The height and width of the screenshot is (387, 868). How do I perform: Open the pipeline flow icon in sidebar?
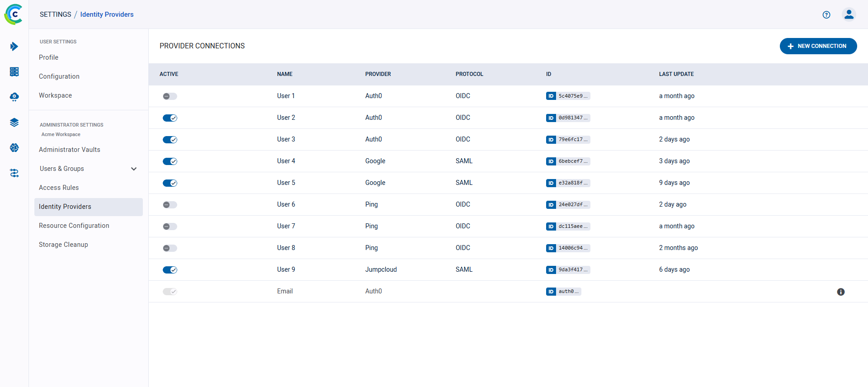click(x=14, y=173)
